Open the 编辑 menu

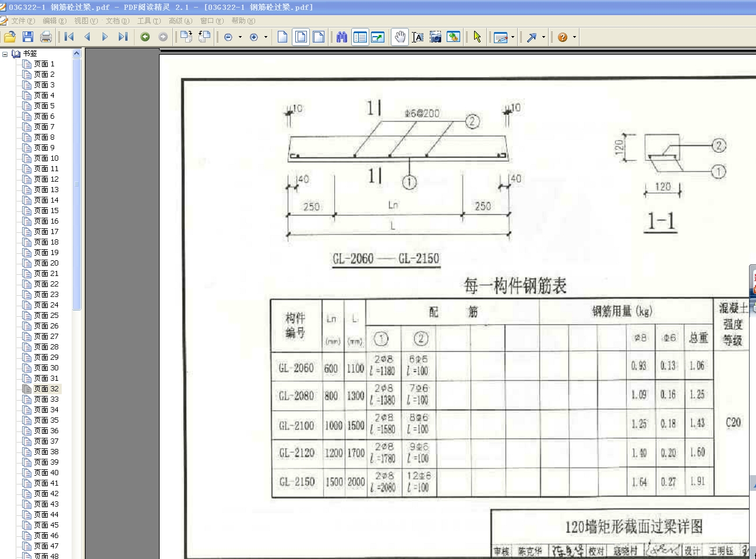(x=54, y=21)
